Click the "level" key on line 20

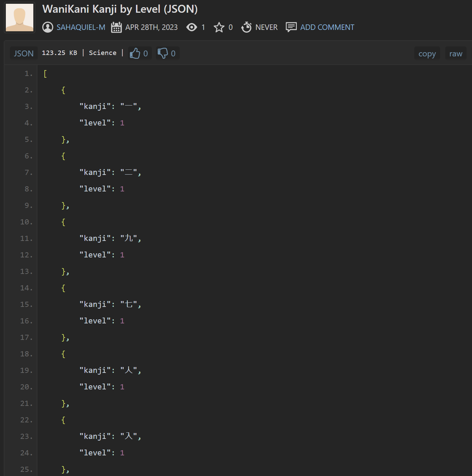click(x=95, y=387)
